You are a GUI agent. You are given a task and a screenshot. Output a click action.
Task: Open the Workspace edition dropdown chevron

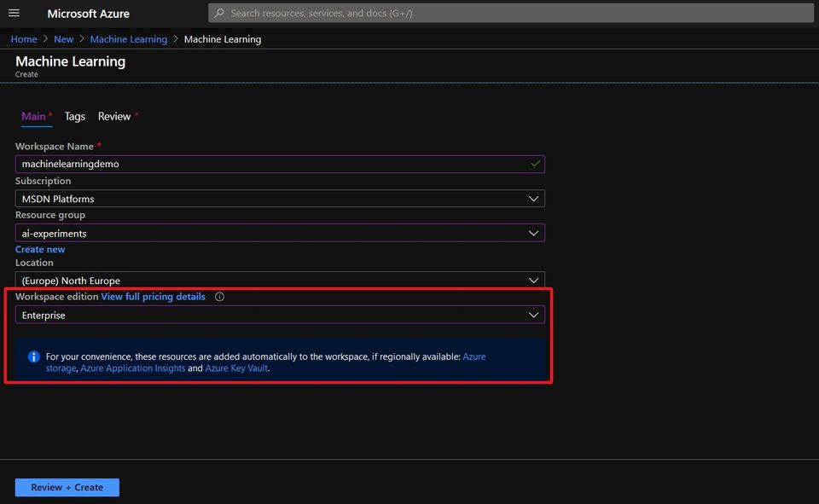[533, 315]
